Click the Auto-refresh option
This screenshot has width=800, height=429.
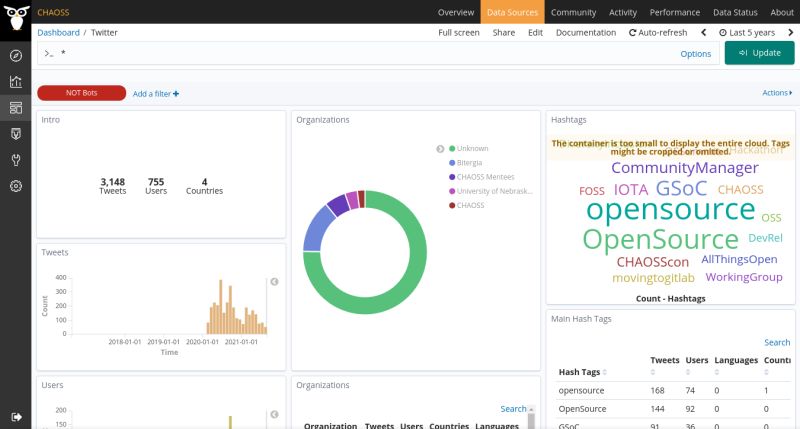tap(658, 32)
